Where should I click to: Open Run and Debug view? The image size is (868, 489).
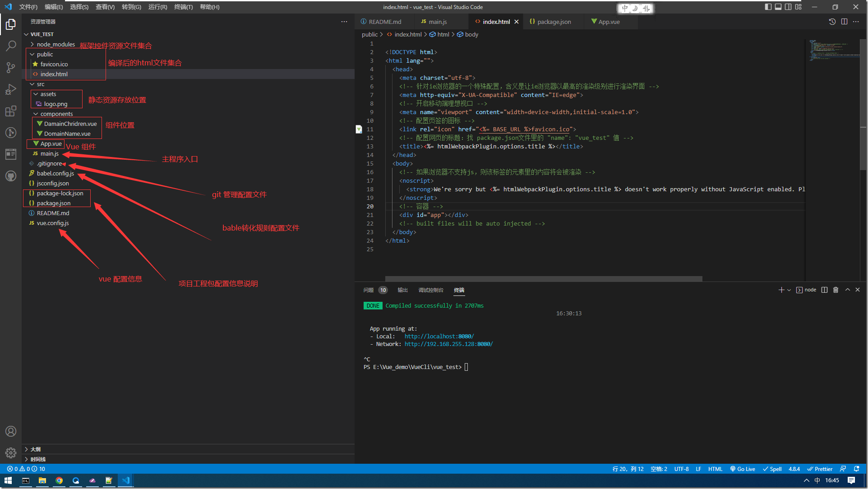click(11, 89)
